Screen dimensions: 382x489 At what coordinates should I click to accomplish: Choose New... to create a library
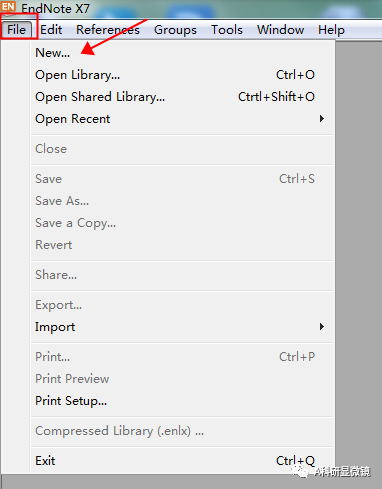coord(182,53)
